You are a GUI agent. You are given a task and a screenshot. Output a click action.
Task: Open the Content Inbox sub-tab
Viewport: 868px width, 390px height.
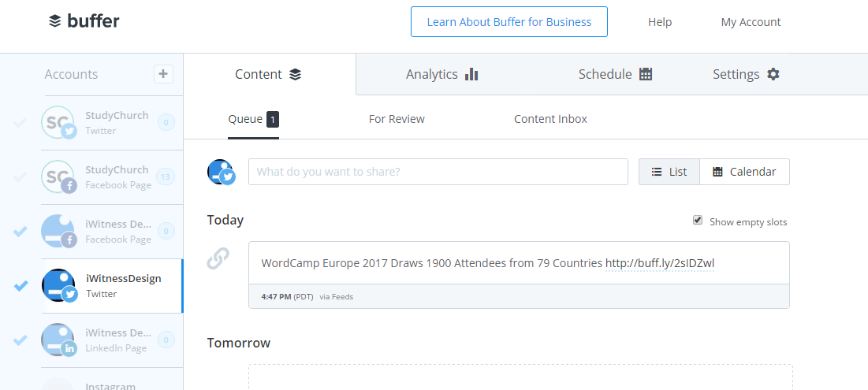(x=550, y=119)
